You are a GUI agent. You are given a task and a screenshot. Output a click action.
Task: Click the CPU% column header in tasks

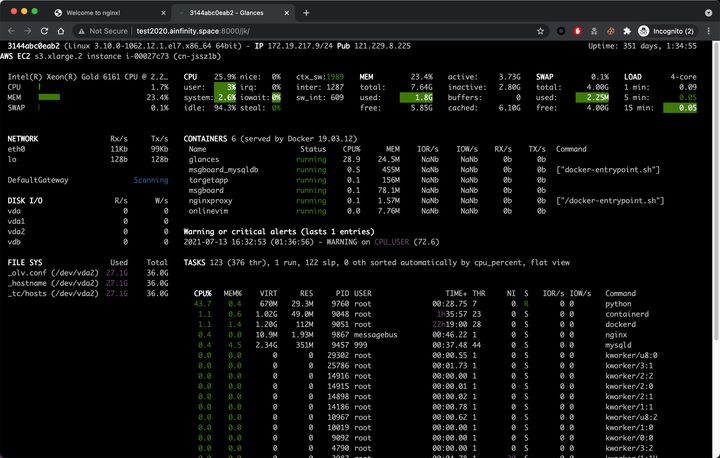(x=202, y=293)
